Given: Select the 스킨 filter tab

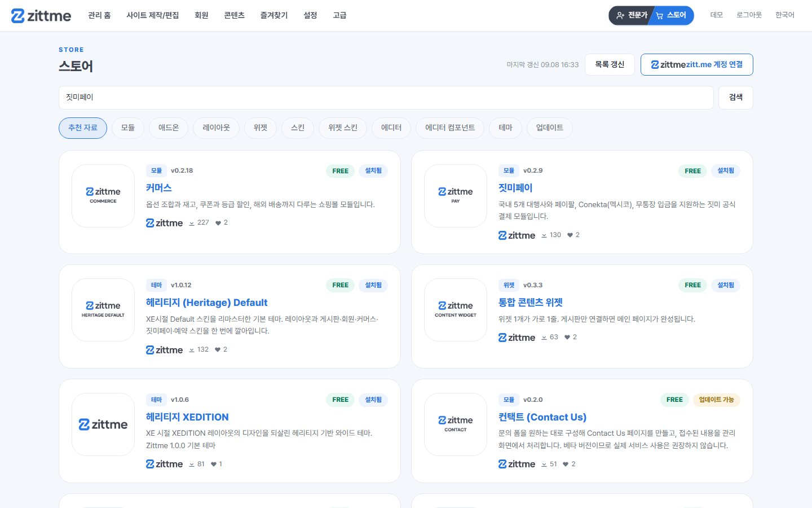Looking at the screenshot, I should click(298, 128).
